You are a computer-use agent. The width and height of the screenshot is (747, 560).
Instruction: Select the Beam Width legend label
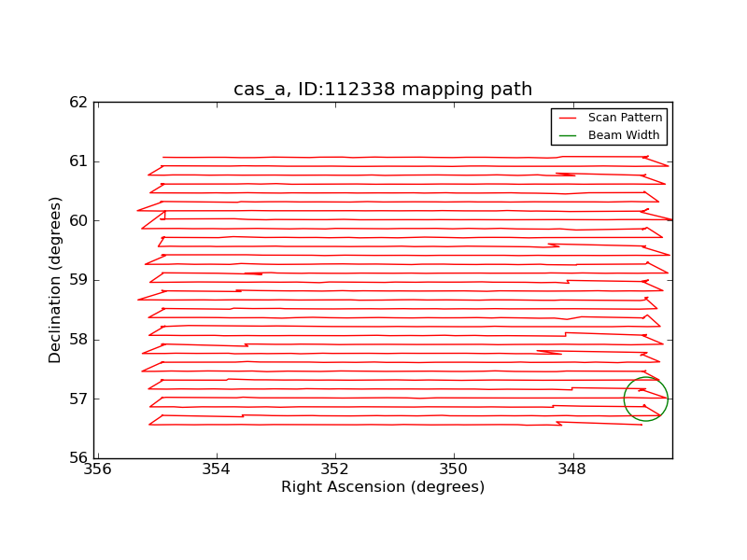coord(624,135)
